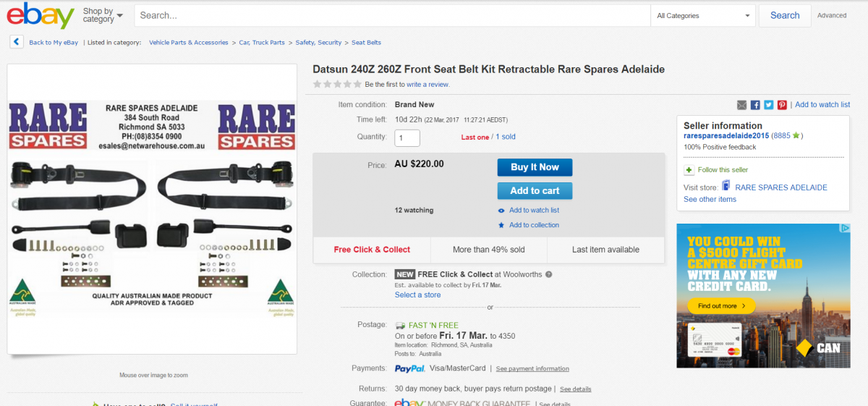Go to Vehicle Parts & Accessories breadcrumb
868x406 pixels.
188,43
